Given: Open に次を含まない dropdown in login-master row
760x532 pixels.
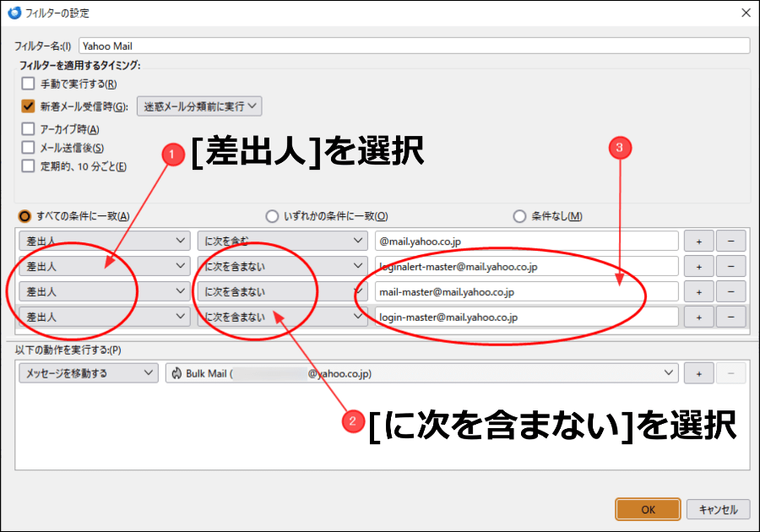Looking at the screenshot, I should (283, 317).
